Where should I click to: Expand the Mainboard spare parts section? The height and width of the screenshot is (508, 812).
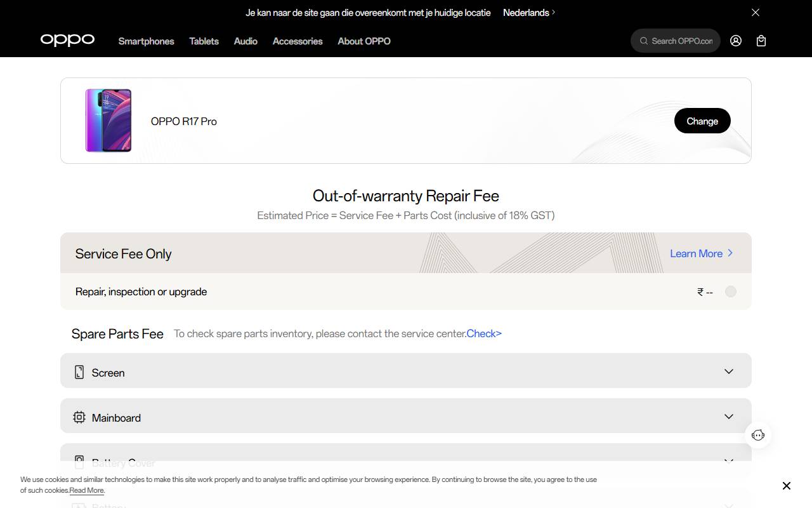[728, 417]
